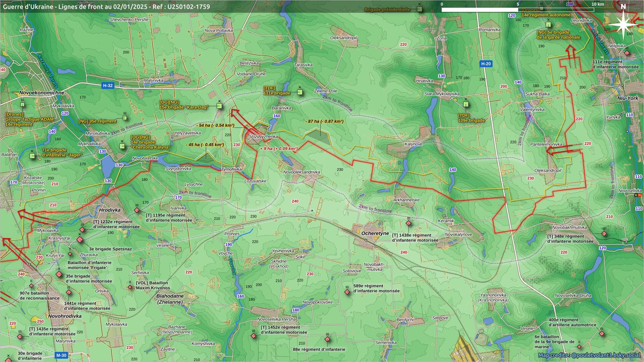The image size is (644, 362).
Task: Select the 88e régiment d'infanterie marker
Action: tap(327, 339)
